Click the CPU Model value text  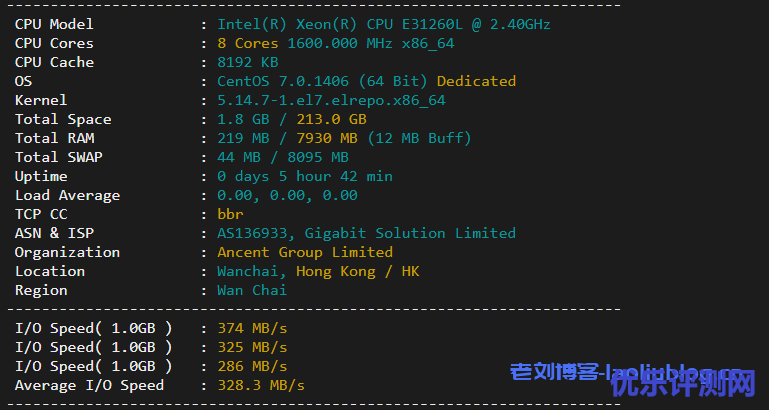383,24
